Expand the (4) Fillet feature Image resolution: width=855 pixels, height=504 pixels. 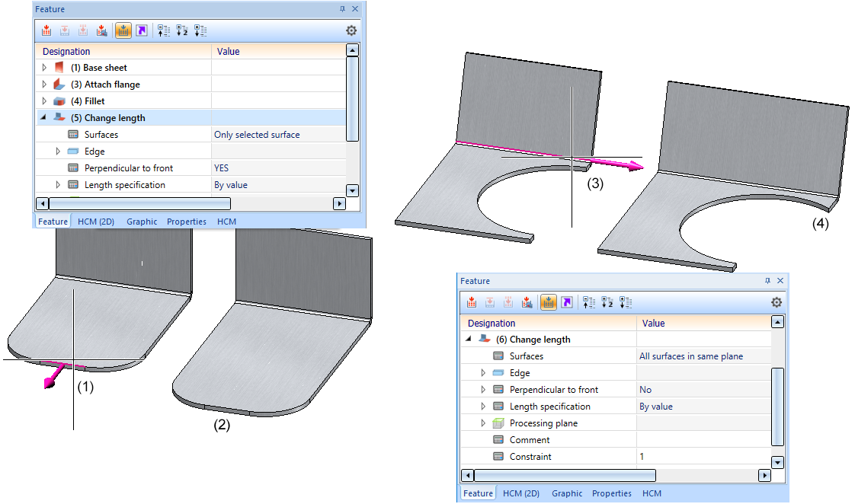[44, 101]
